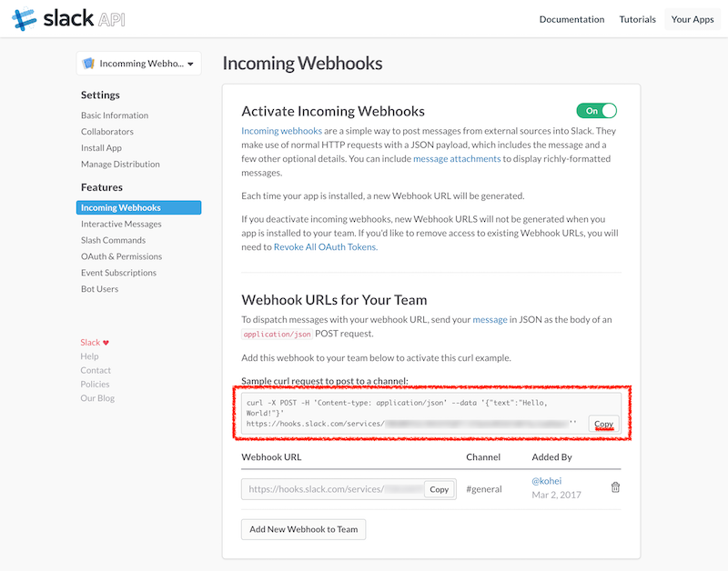
Task: Copy the webhook URL
Action: pyautogui.click(x=440, y=488)
